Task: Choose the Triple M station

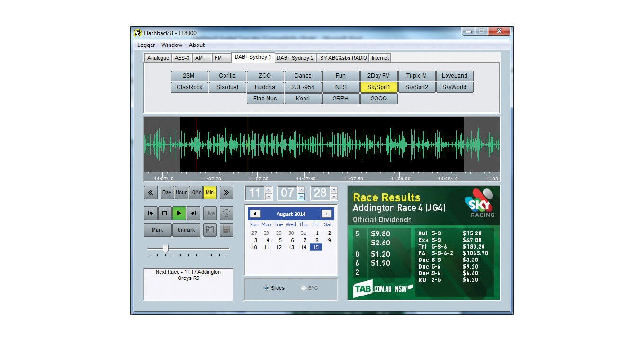Action: (x=417, y=76)
